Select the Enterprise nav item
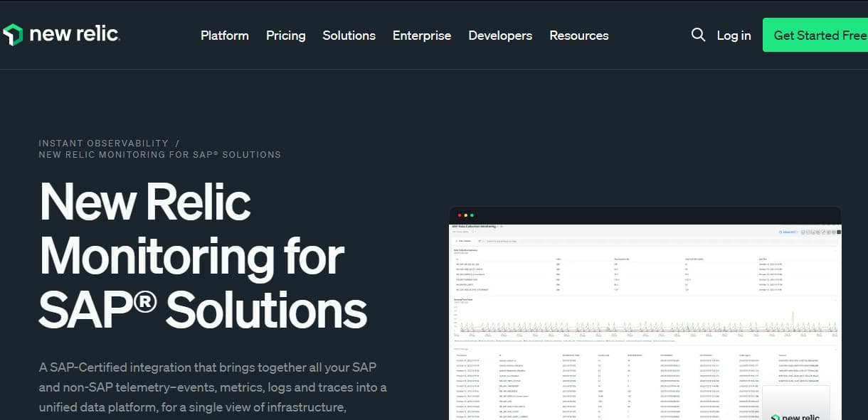 [421, 36]
